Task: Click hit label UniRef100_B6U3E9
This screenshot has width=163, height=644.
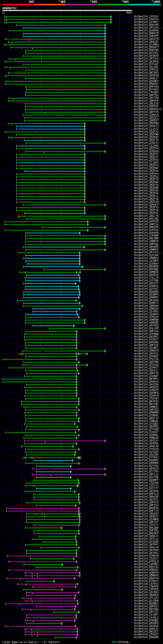Action: [x=146, y=533]
